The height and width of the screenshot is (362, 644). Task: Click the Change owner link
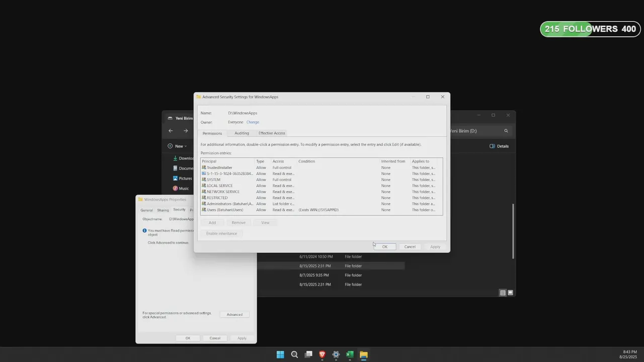(253, 122)
